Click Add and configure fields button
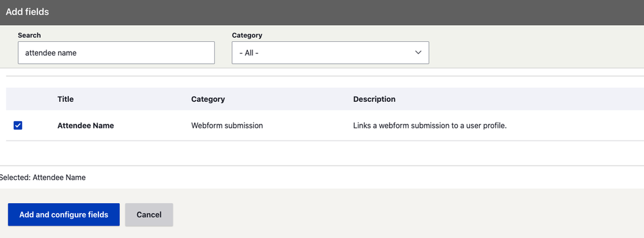Screen dimensions: 644x238 tap(64, 215)
